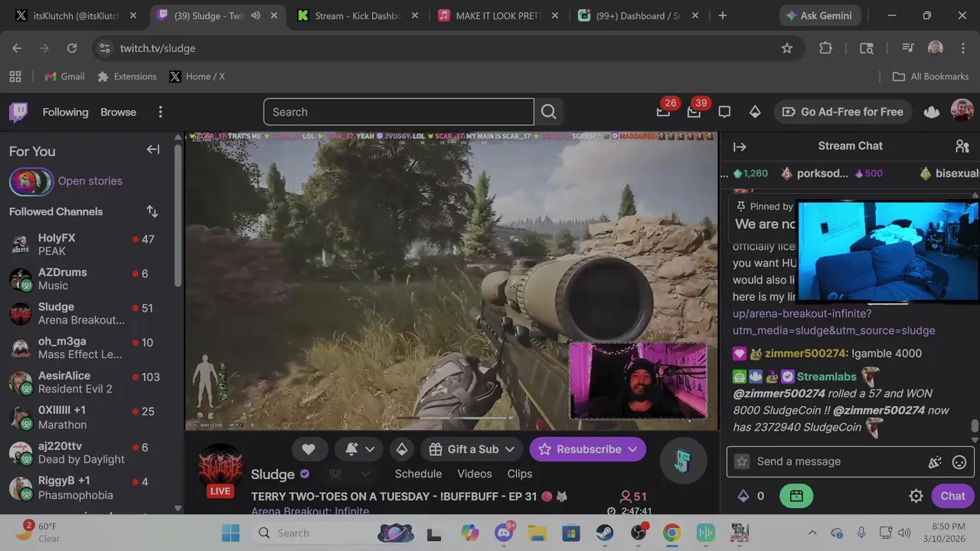Open Prime loot notifications showing 26
The width and height of the screenshot is (980, 551).
[663, 112]
